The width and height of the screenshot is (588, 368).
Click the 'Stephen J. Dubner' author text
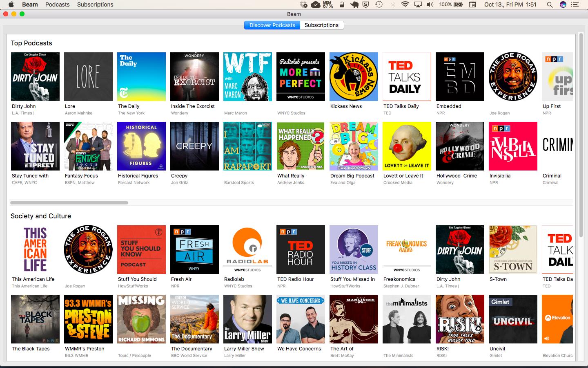click(x=401, y=286)
